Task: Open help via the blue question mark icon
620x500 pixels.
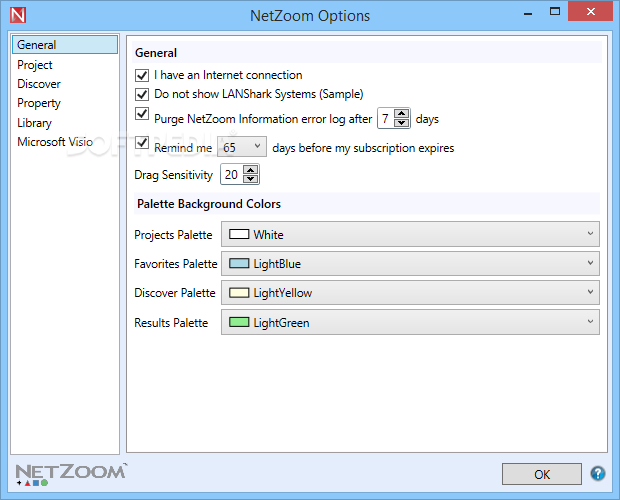Action: coord(597,473)
